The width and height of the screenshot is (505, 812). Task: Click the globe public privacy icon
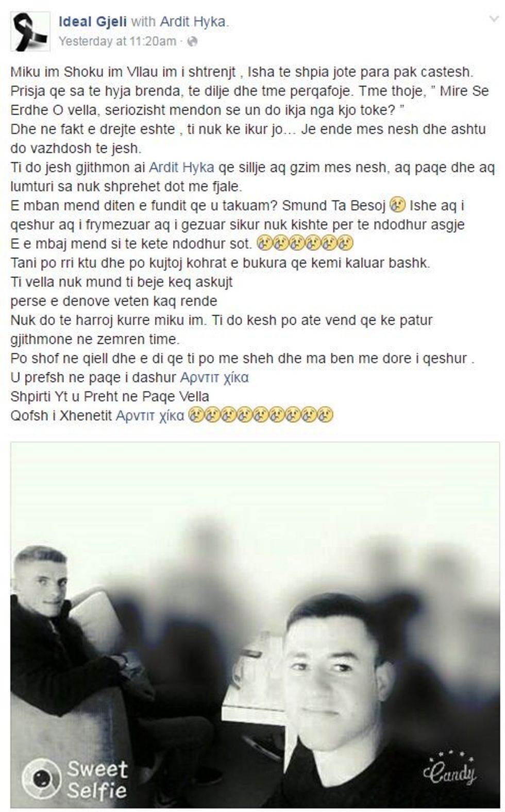[192, 42]
